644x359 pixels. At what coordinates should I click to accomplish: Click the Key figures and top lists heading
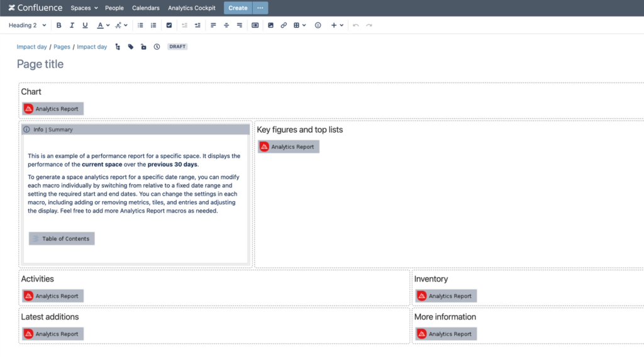click(300, 130)
